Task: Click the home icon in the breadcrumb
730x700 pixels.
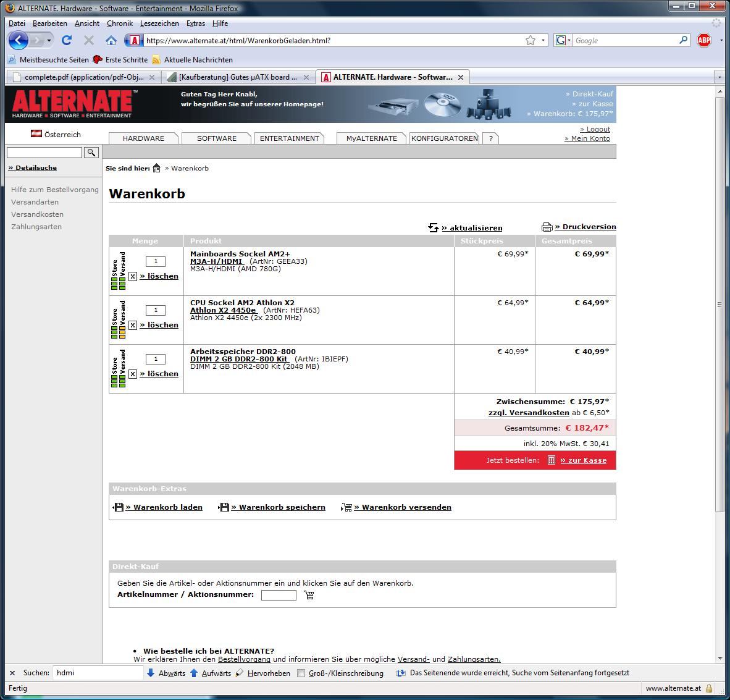Action: pos(156,168)
